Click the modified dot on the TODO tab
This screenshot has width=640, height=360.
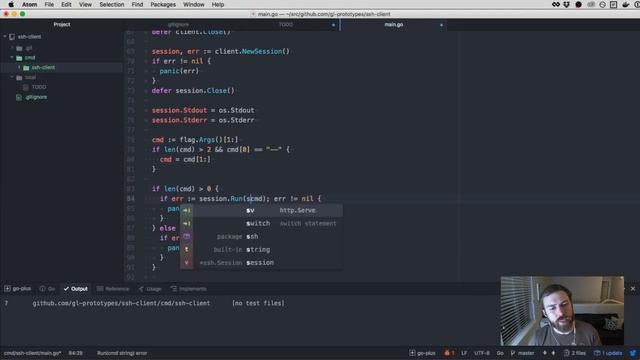[x=333, y=25]
